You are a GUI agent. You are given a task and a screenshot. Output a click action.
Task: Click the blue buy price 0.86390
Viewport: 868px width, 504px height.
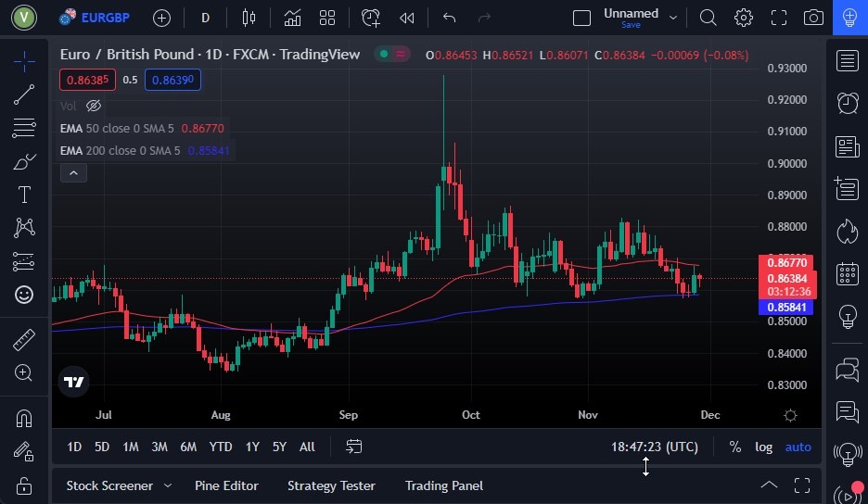click(172, 81)
